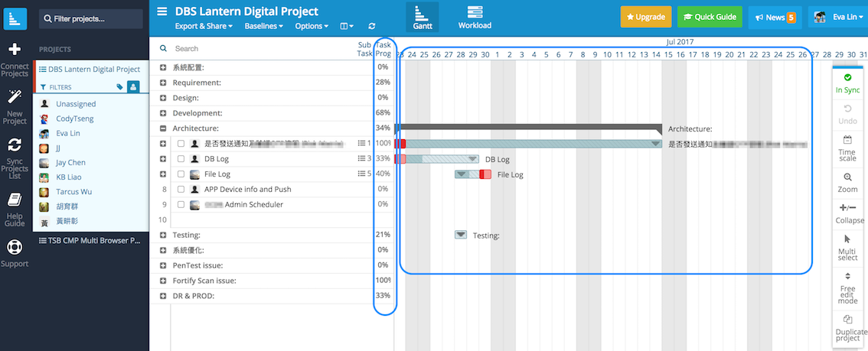Open subtask list icon for DB Log
The width and height of the screenshot is (868, 351).
(x=361, y=158)
